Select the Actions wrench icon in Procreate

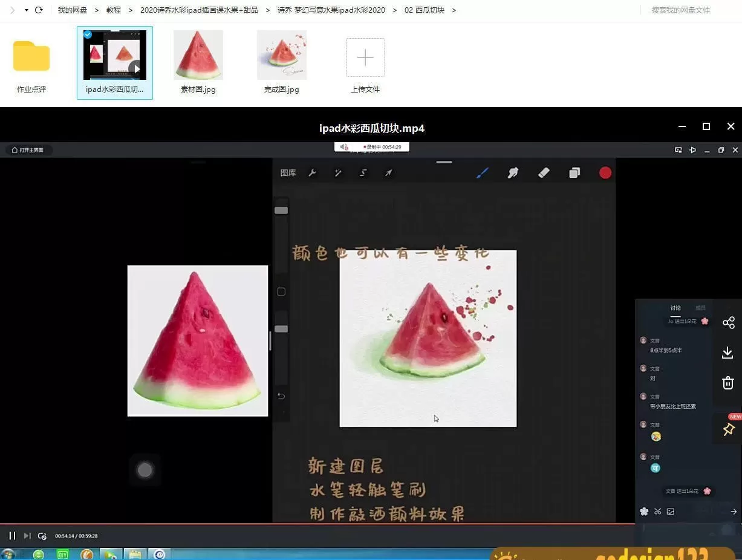[x=313, y=173]
